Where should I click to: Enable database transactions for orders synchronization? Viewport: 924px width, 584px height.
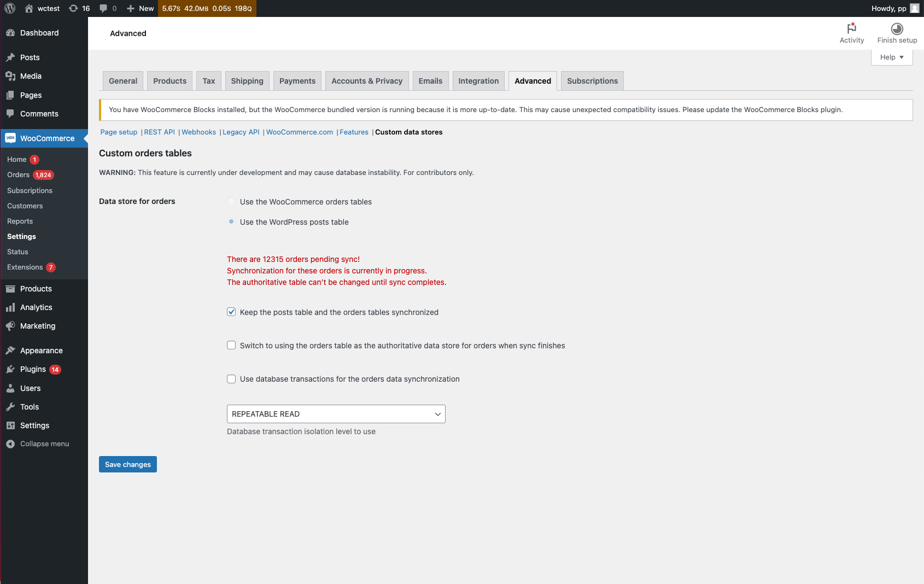[231, 378]
